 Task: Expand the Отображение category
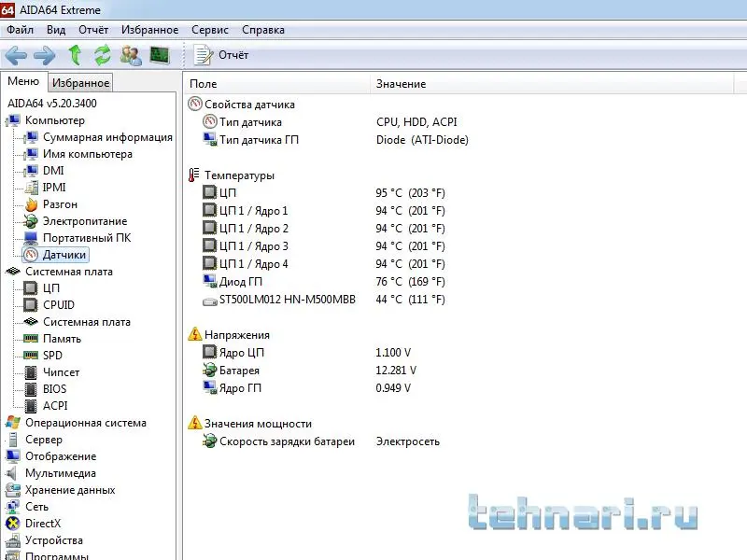click(x=61, y=456)
